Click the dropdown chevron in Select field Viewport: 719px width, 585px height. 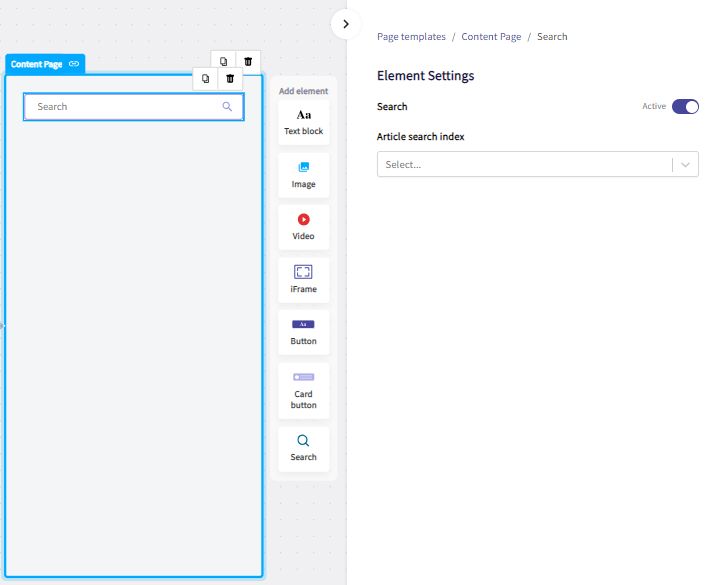point(685,165)
